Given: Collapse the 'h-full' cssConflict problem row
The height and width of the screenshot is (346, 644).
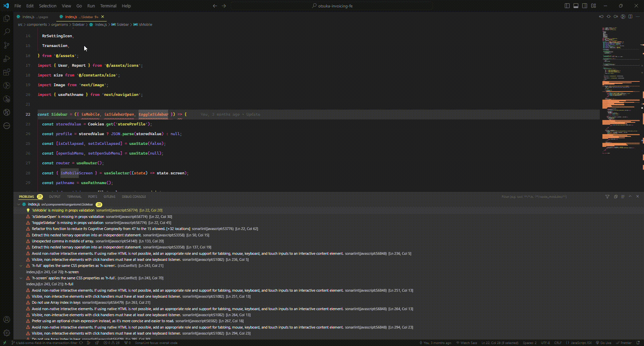Looking at the screenshot, I should pyautogui.click(x=21, y=266).
